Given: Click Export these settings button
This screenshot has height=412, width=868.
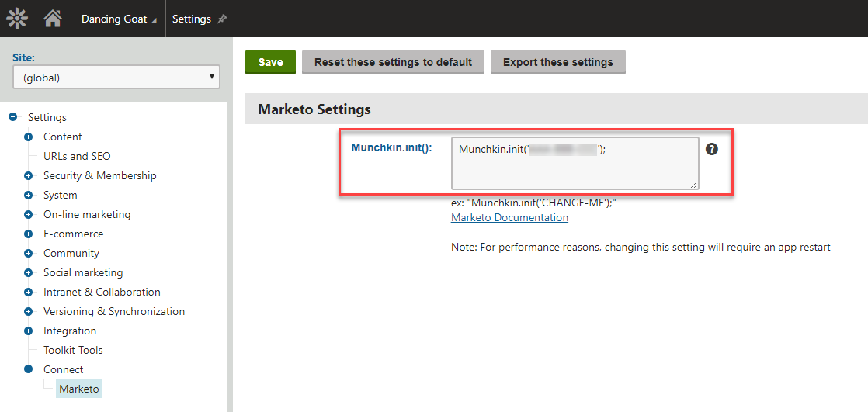Looking at the screenshot, I should point(558,62).
